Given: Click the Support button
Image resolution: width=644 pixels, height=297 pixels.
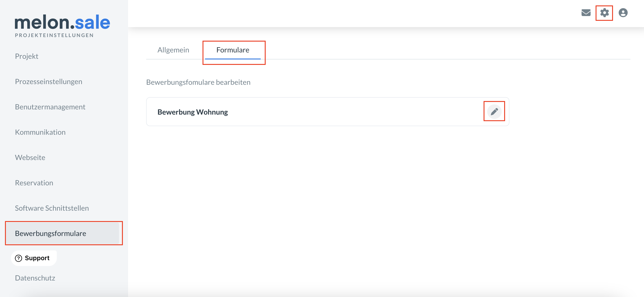Looking at the screenshot, I should [37, 258].
